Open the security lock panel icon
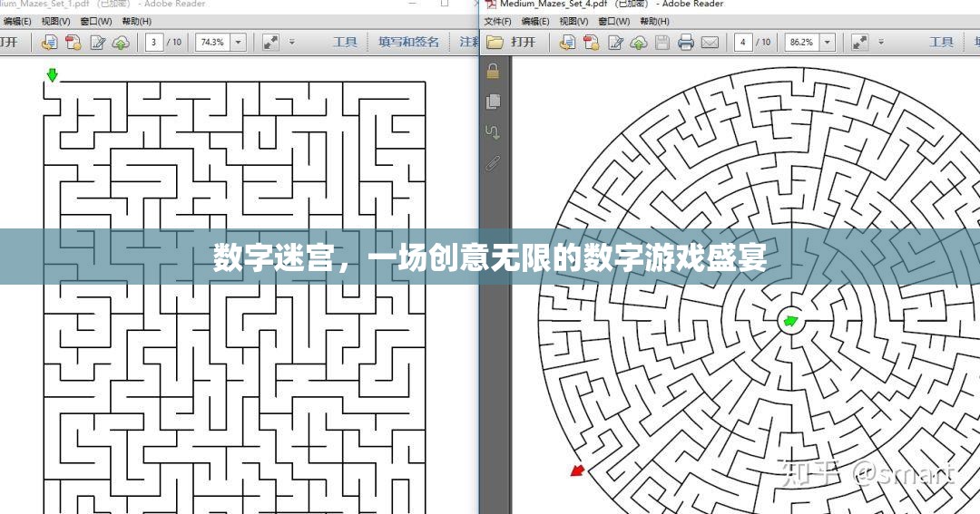The height and width of the screenshot is (514, 980). coord(493,72)
